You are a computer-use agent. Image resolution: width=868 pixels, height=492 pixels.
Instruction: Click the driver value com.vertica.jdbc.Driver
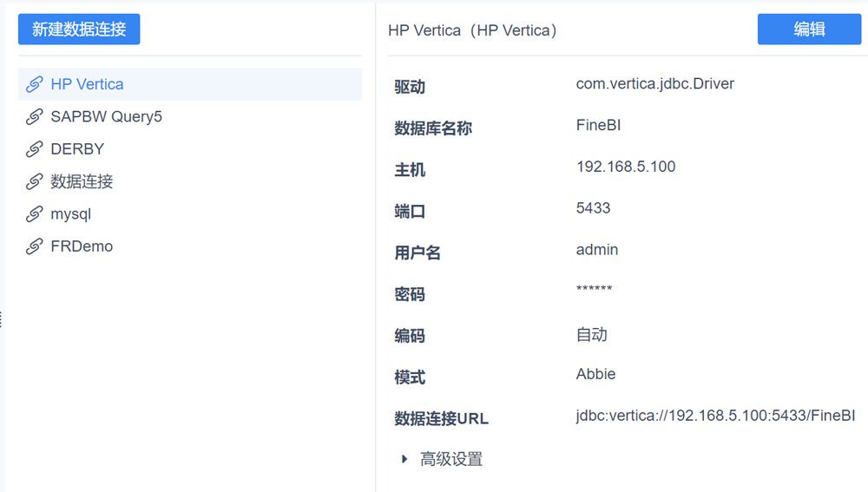click(654, 84)
